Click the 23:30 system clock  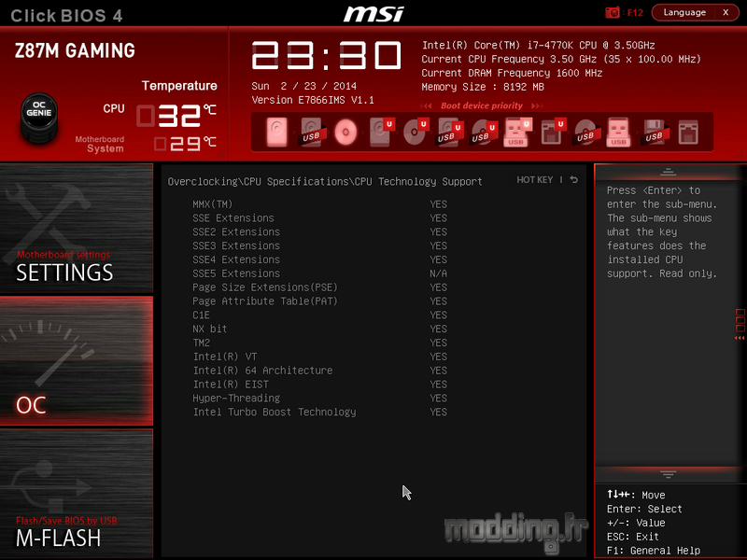326,56
